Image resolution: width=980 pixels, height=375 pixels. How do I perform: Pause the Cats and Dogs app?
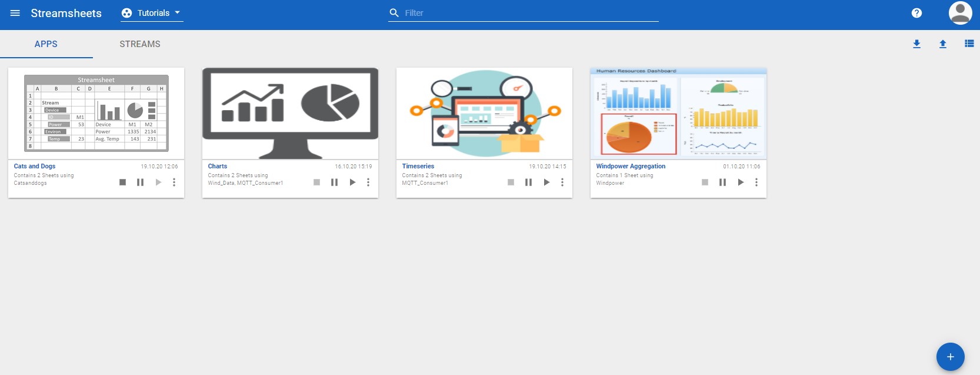pos(140,182)
